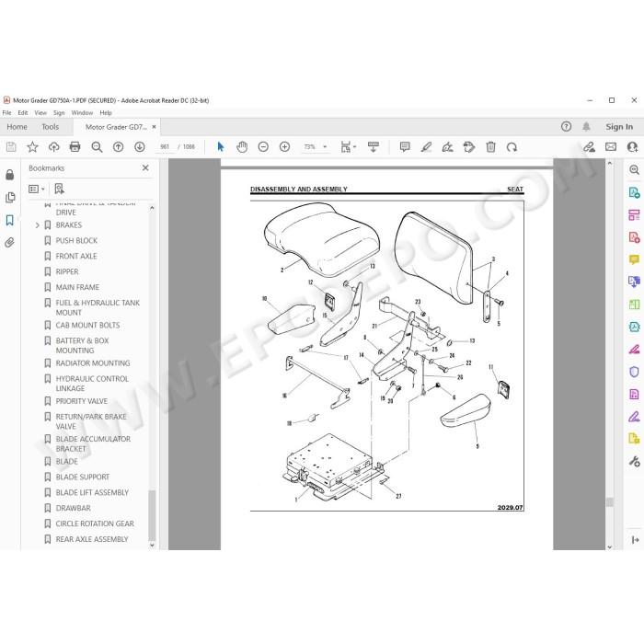Close the Motor Grader document tab
The image size is (644, 644).
(154, 127)
